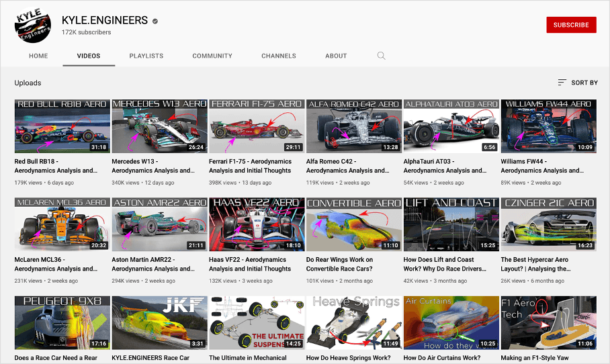610x364 pixels.
Task: Click the 172K subscribers text
Action: (x=87, y=32)
